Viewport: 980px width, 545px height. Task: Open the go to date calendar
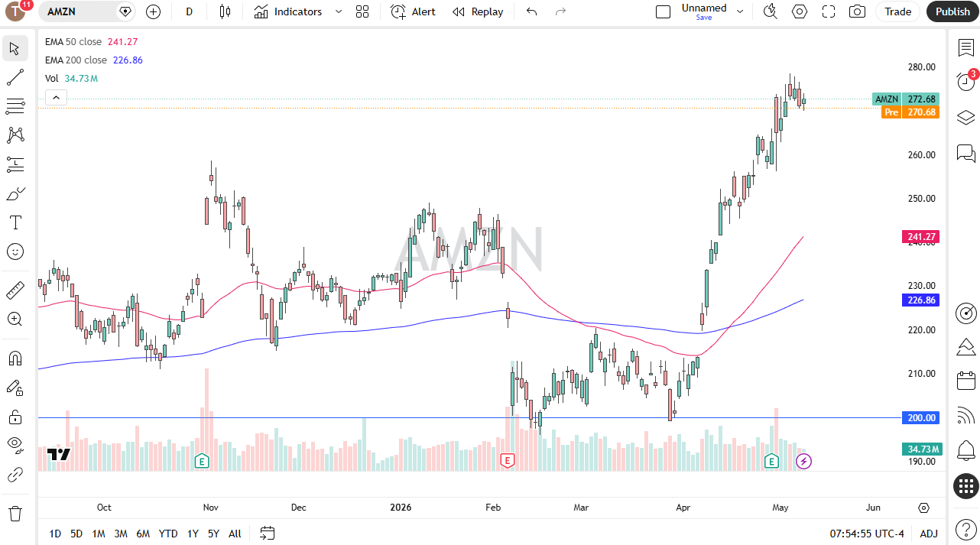pyautogui.click(x=267, y=533)
